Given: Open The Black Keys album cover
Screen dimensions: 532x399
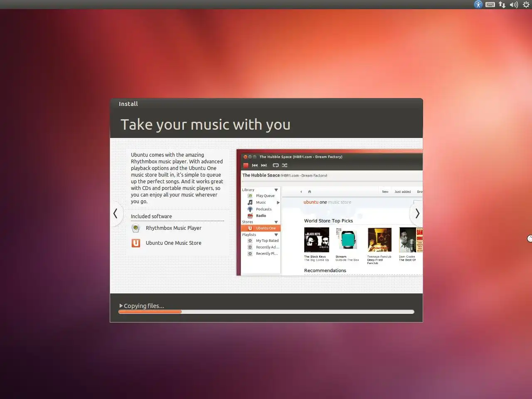Looking at the screenshot, I should coord(317,240).
